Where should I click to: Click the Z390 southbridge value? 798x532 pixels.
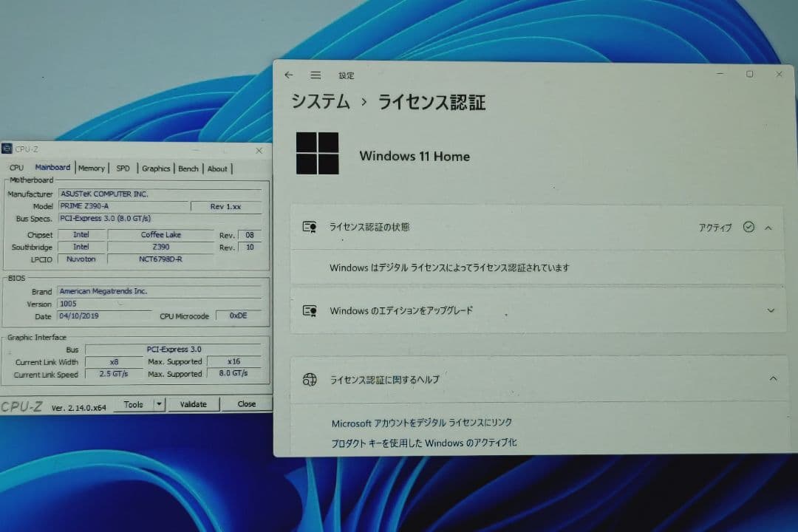tap(161, 247)
